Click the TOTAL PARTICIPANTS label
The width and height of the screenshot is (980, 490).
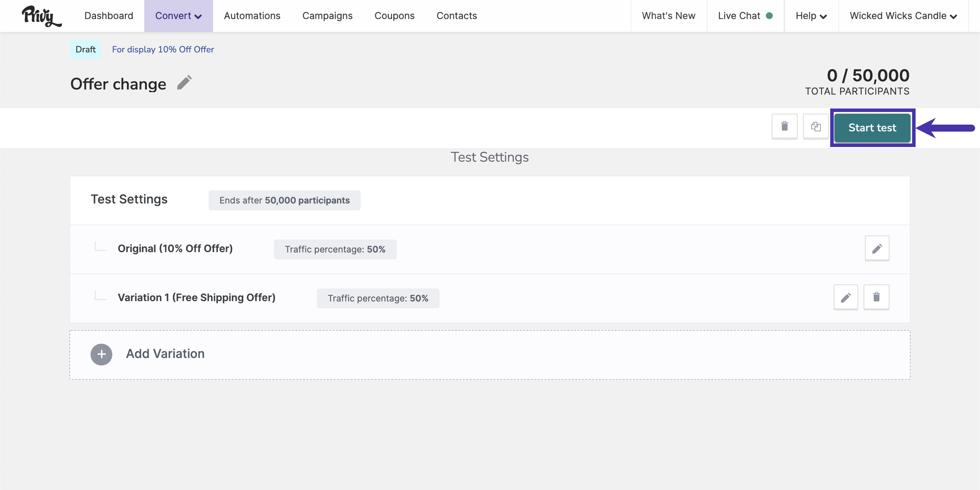coord(857,91)
